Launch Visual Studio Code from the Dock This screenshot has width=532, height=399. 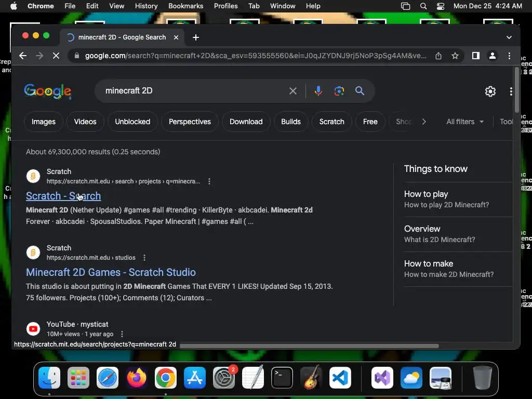pyautogui.click(x=340, y=378)
